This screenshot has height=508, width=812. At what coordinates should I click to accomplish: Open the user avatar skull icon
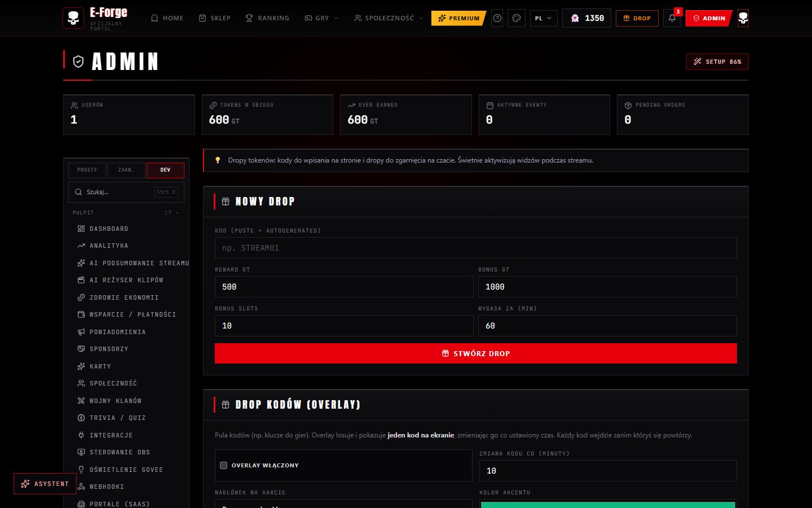click(743, 18)
